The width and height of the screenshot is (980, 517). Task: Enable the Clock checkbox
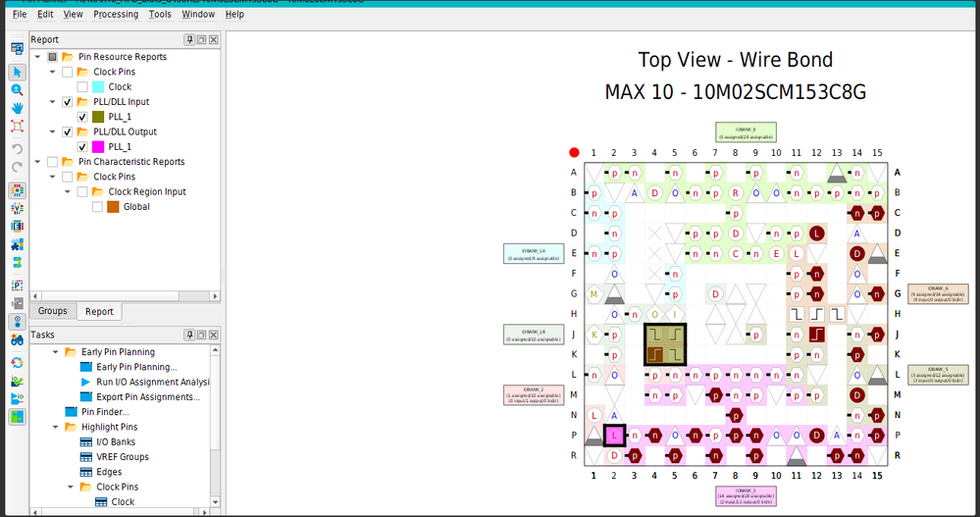[82, 87]
